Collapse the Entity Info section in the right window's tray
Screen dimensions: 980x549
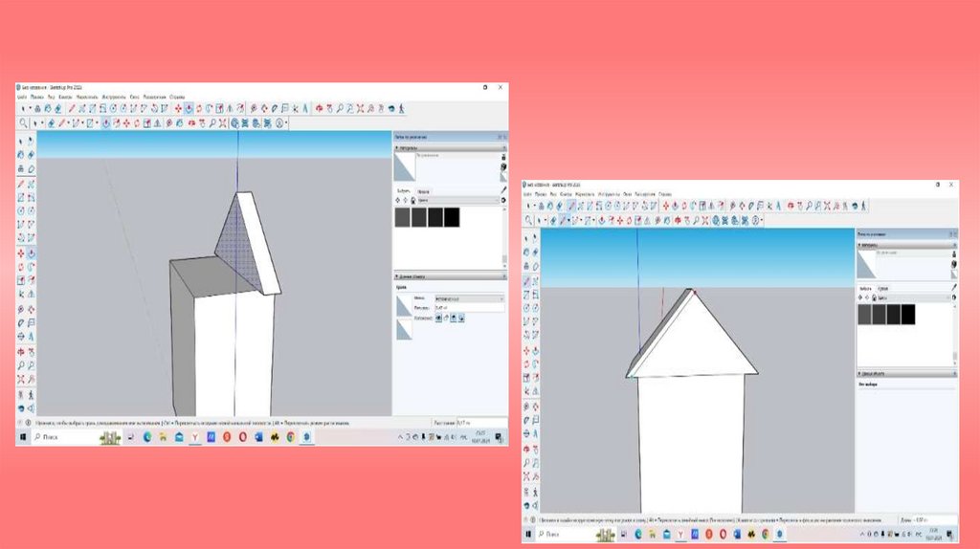(x=860, y=374)
